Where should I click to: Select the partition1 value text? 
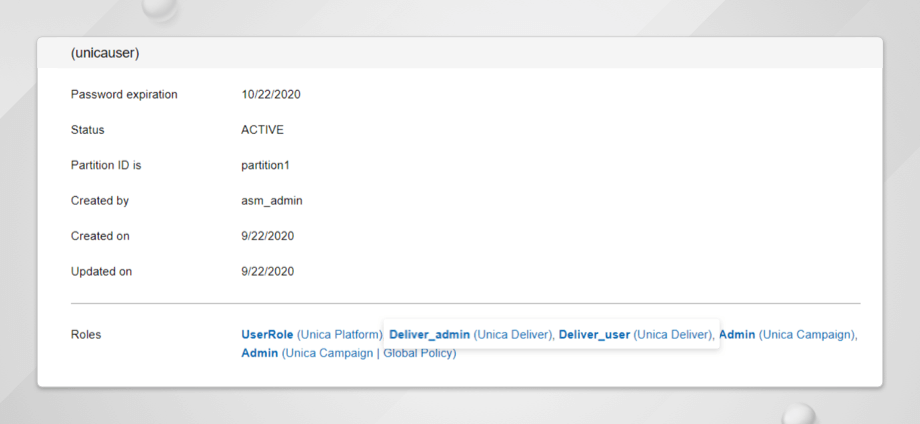click(x=266, y=165)
